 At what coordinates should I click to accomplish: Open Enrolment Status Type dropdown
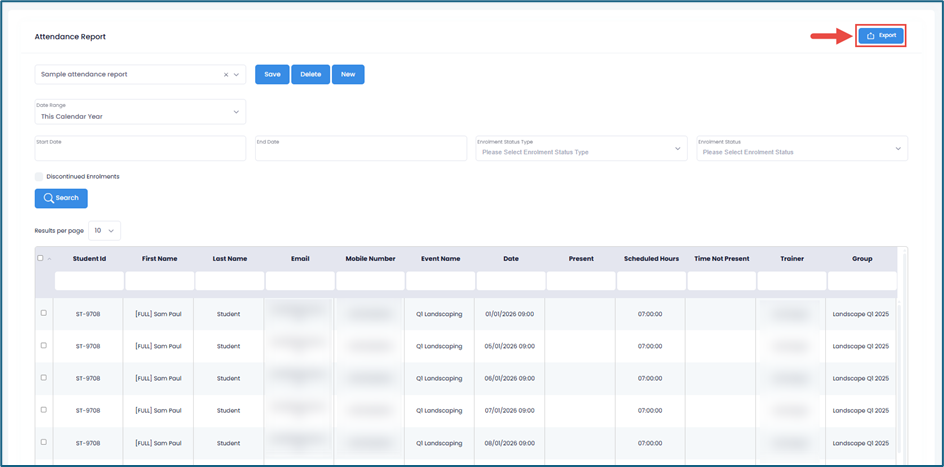[581, 149]
